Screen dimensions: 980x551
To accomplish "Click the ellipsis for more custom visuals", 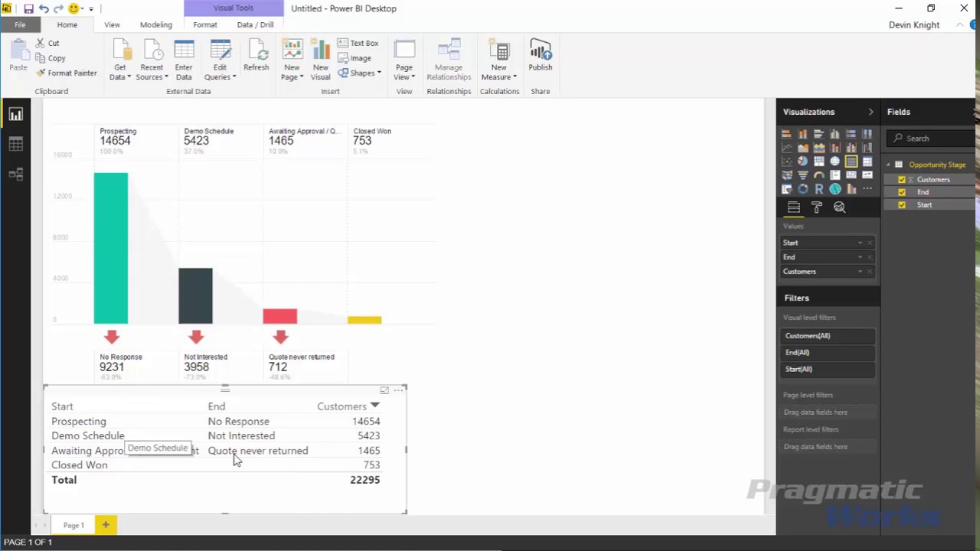I will click(867, 189).
